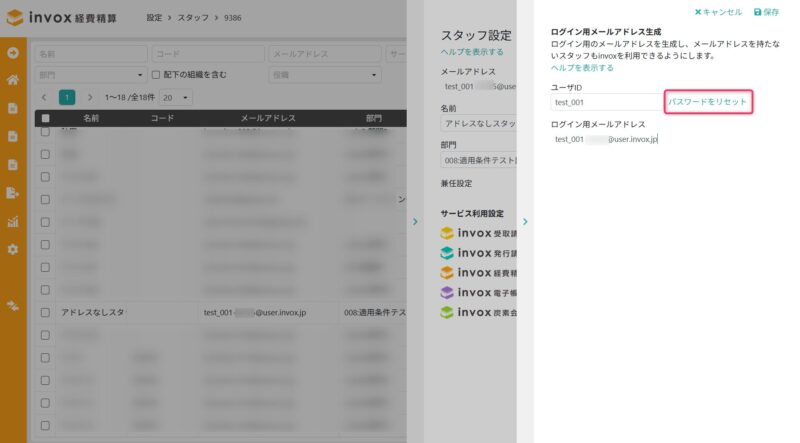Viewport: 800px width, 443px height.
Task: Click 設定 in the breadcrumb
Action: click(x=154, y=18)
